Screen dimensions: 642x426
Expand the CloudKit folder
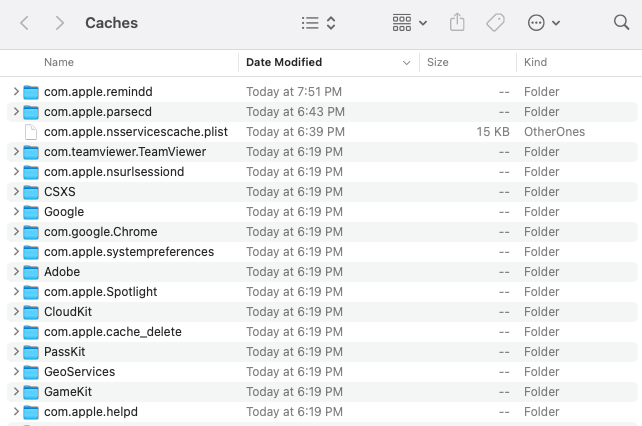[16, 312]
